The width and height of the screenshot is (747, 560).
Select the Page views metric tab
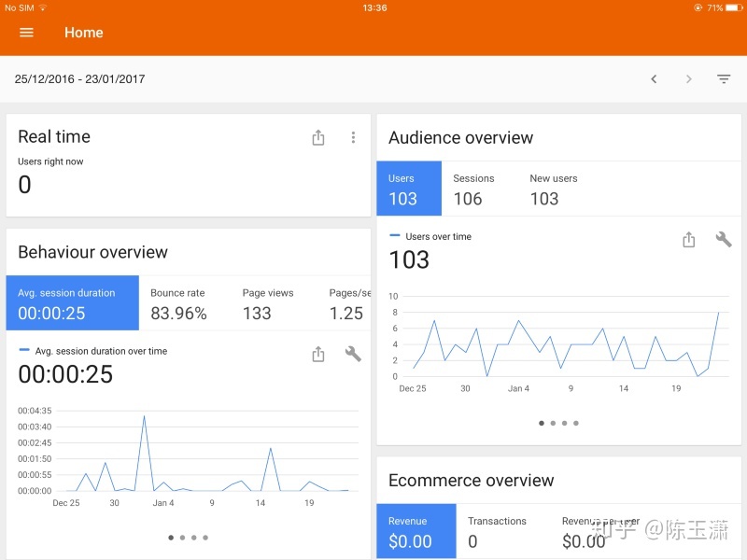pos(268,302)
